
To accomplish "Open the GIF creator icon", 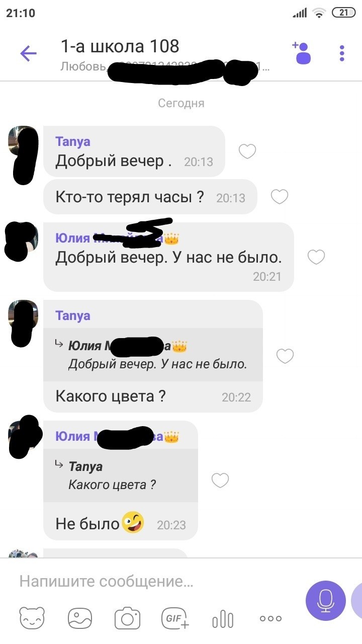I will point(174,618).
